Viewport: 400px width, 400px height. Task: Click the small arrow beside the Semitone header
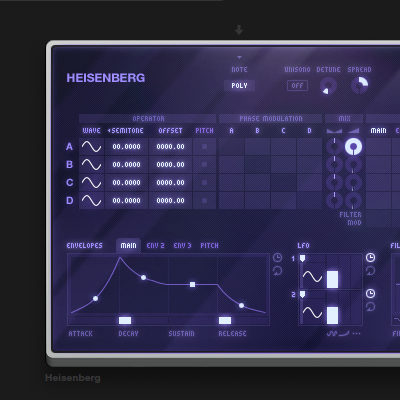point(109,131)
